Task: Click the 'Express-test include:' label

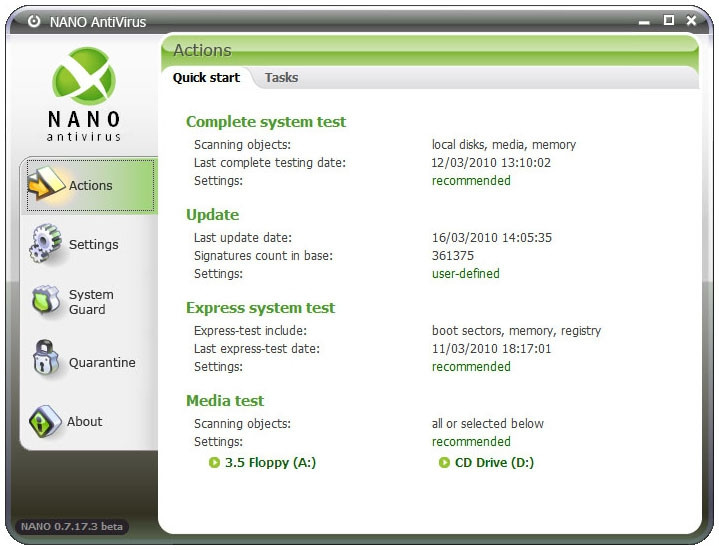Action: point(250,331)
